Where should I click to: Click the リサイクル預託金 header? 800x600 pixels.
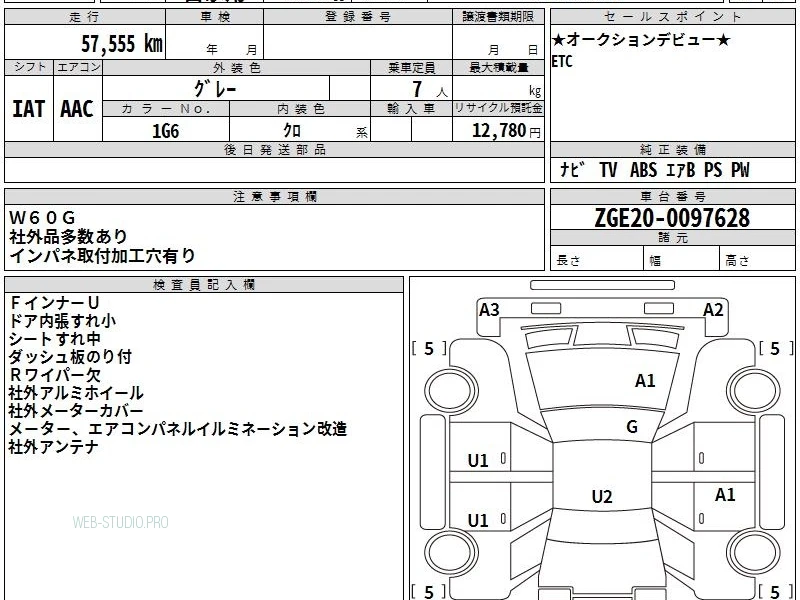click(x=498, y=108)
